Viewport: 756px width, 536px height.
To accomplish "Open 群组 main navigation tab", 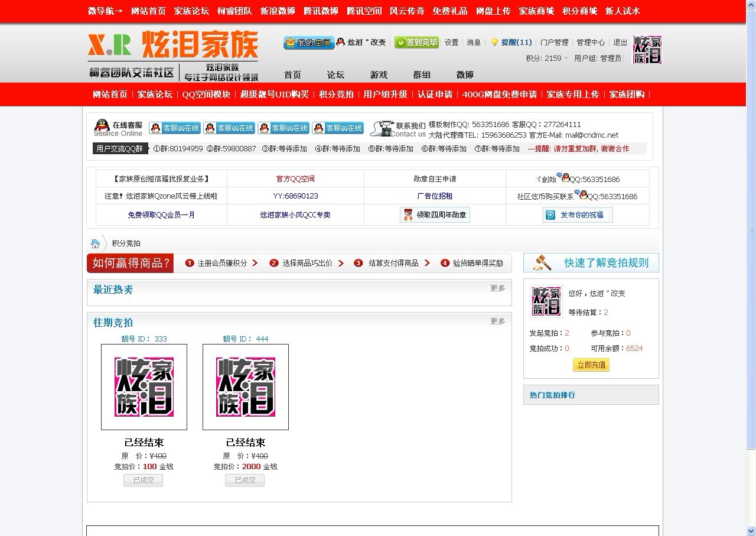I will 422,75.
